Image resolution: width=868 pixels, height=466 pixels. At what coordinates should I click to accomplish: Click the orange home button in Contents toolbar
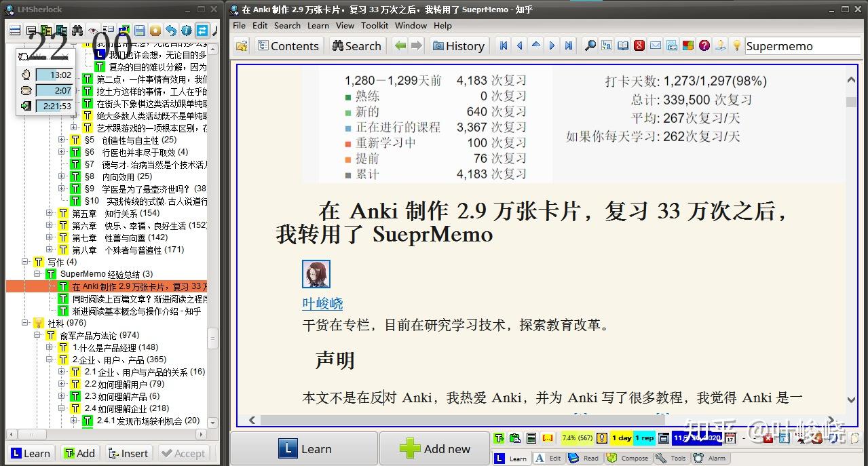155,30
